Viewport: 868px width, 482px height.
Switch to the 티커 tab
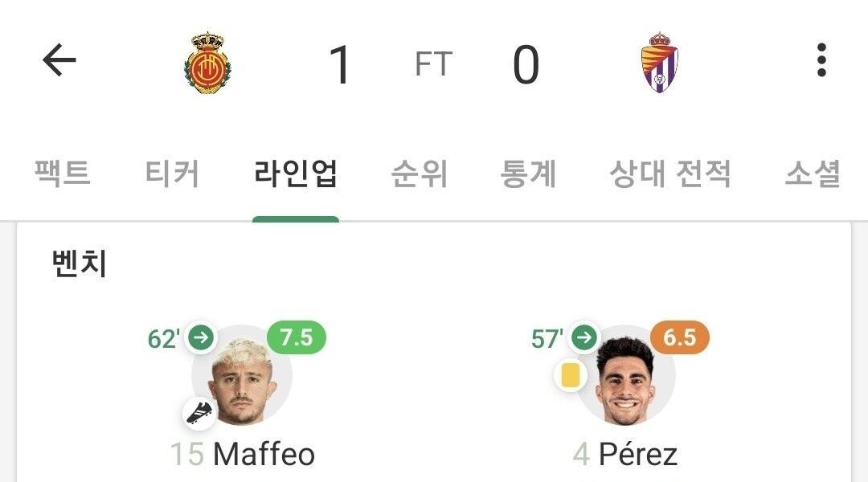coord(172,174)
